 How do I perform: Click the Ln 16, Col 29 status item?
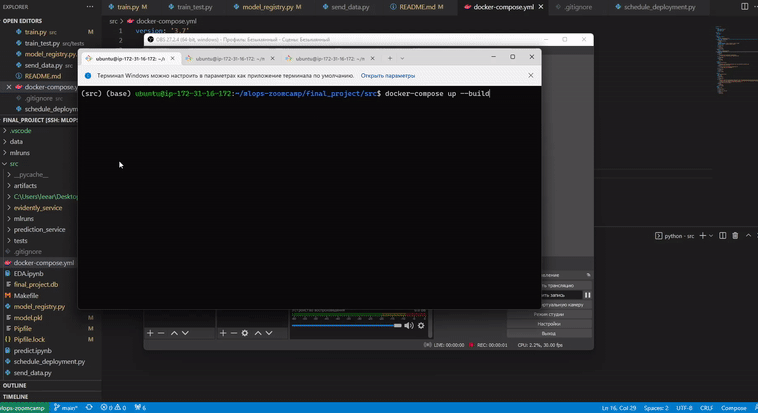(x=619, y=408)
